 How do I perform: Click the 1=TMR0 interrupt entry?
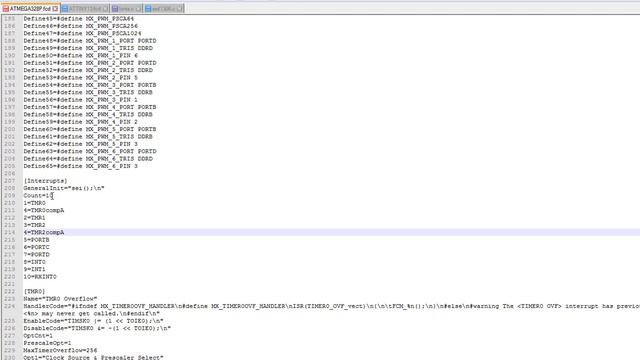click(34, 203)
